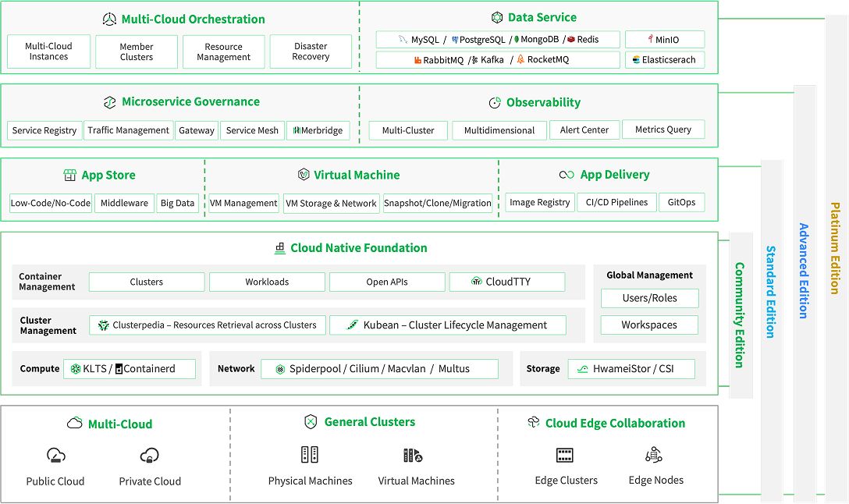Click the Multi-Cloud Orchestration heading icon
The height and width of the screenshot is (504, 849).
[x=109, y=20]
